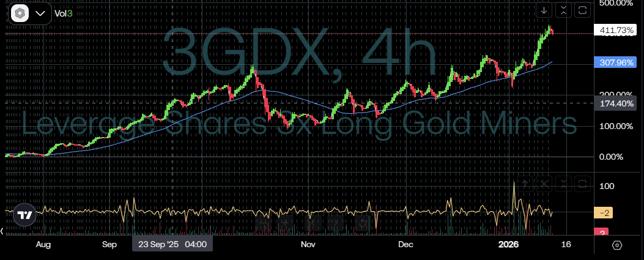The width and height of the screenshot is (644, 260).
Task: Click the 2026 label on time axis
Action: 508,244
